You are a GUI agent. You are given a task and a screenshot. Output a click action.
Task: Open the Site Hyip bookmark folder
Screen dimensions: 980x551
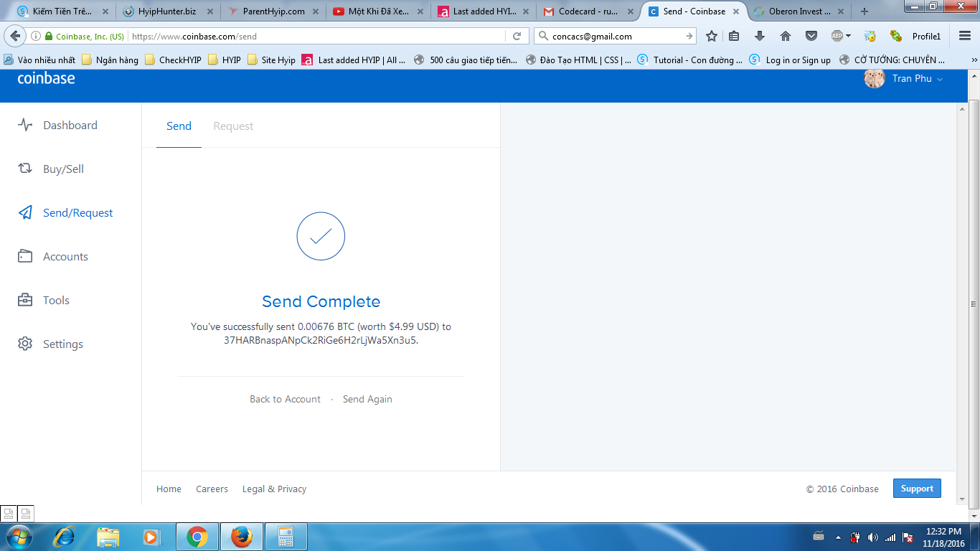271,60
